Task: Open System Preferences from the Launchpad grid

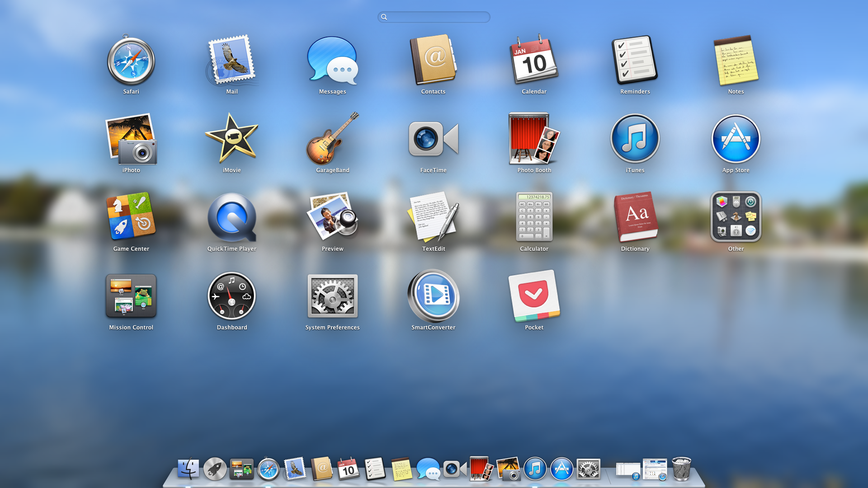Action: coord(333,296)
